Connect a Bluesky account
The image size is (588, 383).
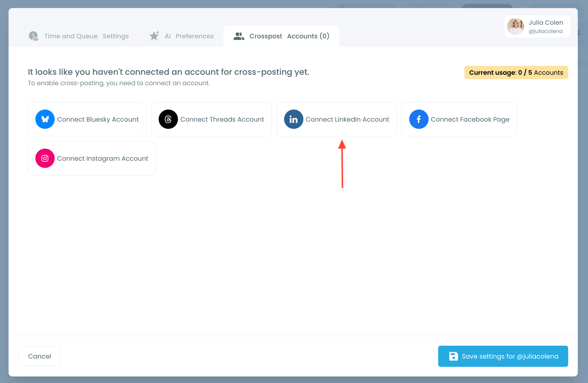pyautogui.click(x=87, y=119)
